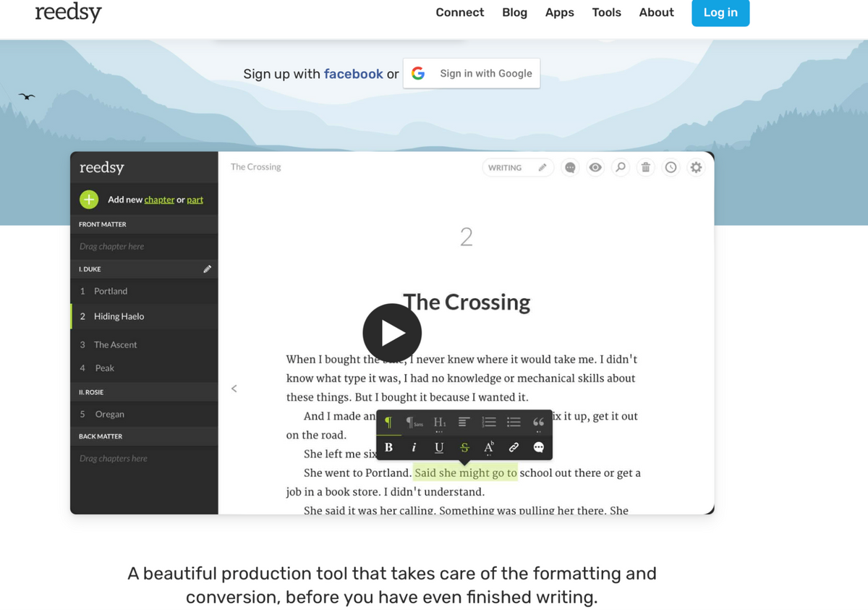Insert a hyperlink using the link icon
Screen dimensions: 868x610
click(513, 447)
